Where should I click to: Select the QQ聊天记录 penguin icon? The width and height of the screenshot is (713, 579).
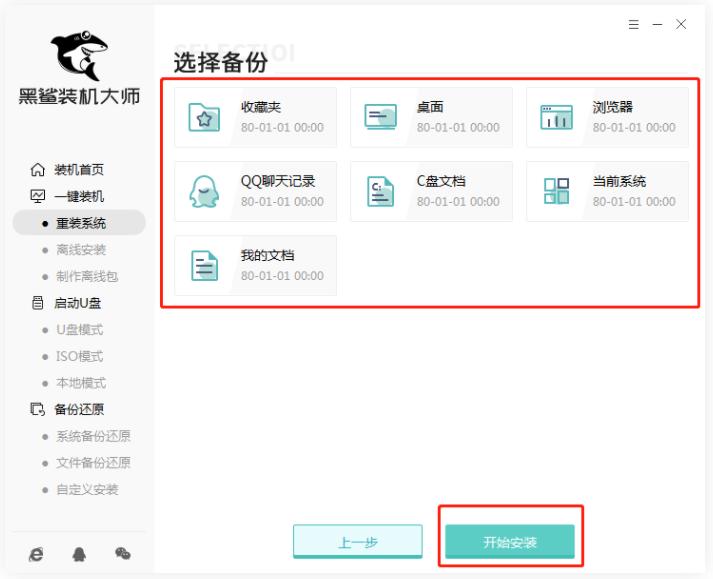(204, 192)
